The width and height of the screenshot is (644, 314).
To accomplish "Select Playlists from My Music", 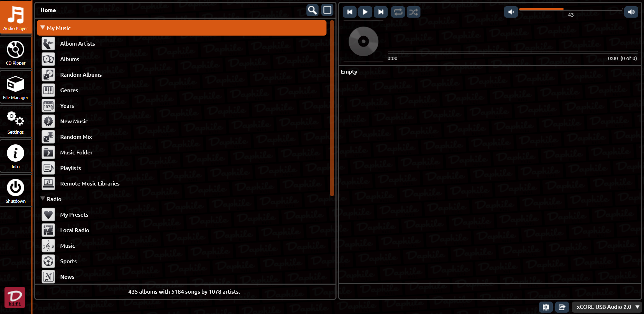I will pos(70,168).
